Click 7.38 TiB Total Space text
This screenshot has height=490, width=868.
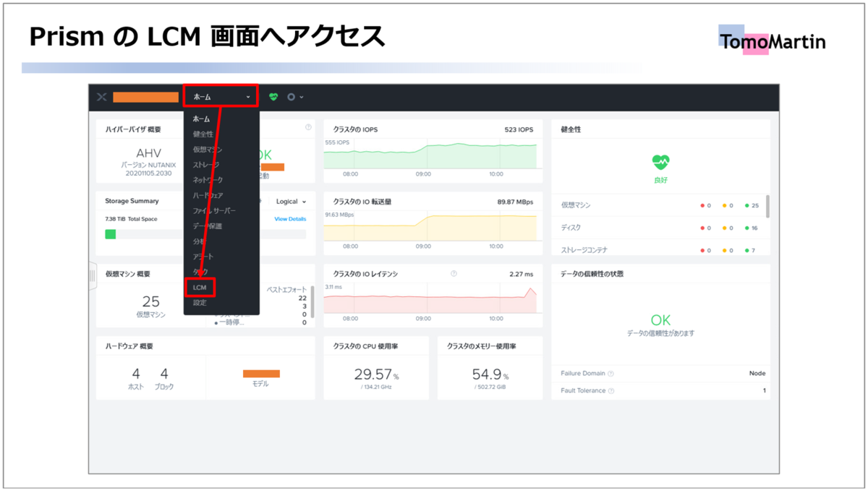[x=131, y=219]
